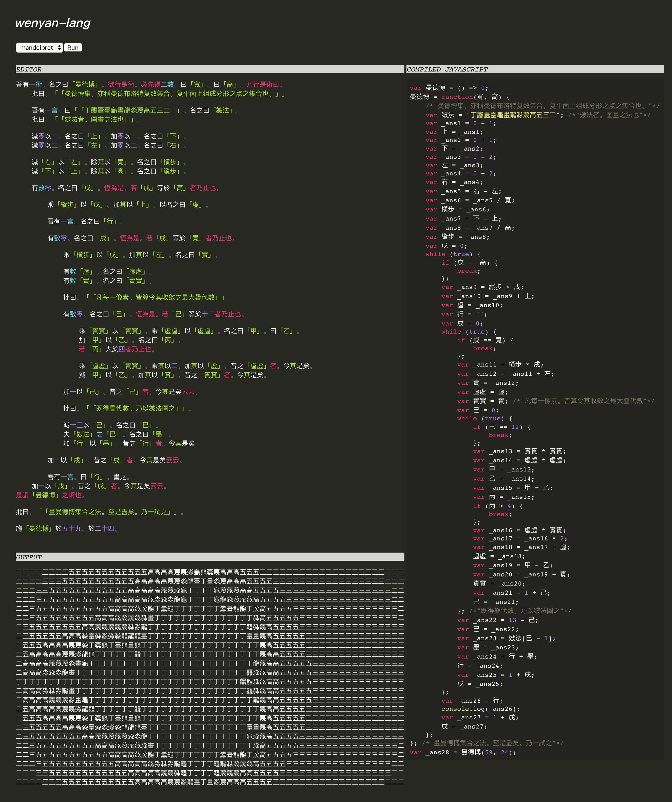Click output row that starts with 丁 characters
The image size is (672, 802).
(210, 682)
